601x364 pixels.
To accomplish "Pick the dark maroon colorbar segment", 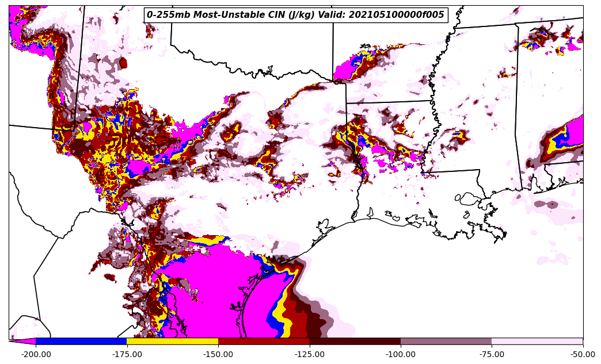I will point(355,341).
